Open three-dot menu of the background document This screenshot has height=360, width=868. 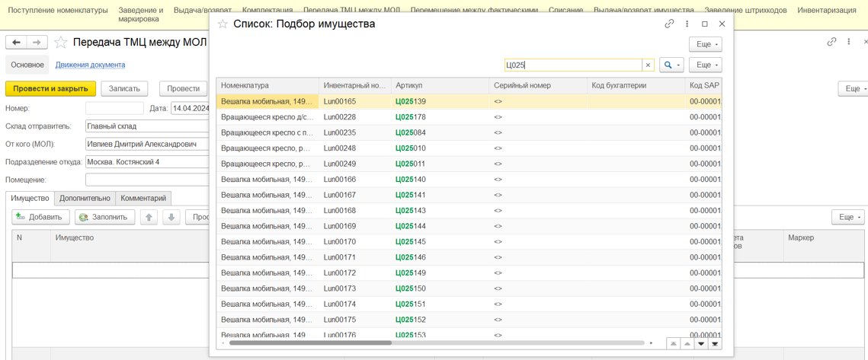(848, 42)
